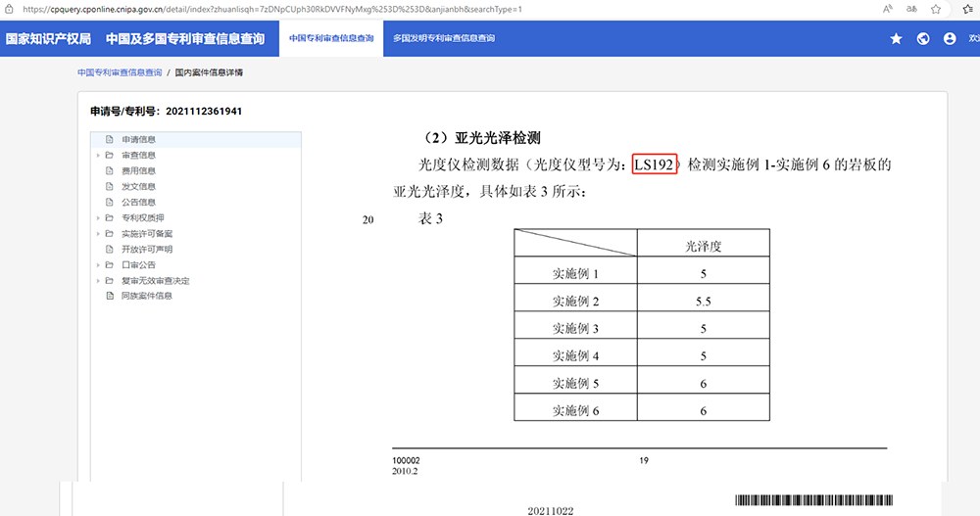Select 审查信息 in the sidebar tree

click(138, 155)
